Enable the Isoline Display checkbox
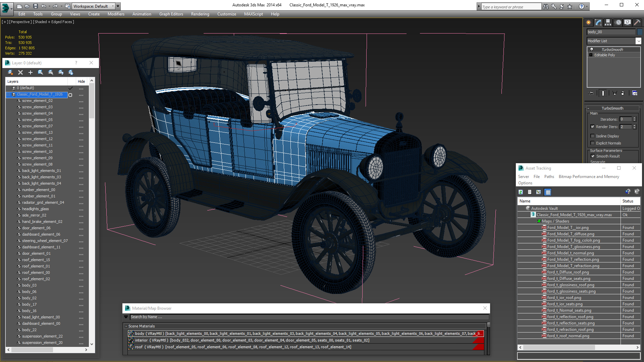The height and width of the screenshot is (362, 644). click(592, 136)
